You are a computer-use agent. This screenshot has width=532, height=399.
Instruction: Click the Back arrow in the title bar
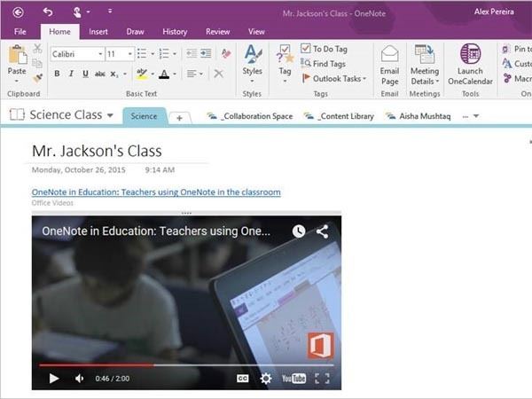pos(18,12)
